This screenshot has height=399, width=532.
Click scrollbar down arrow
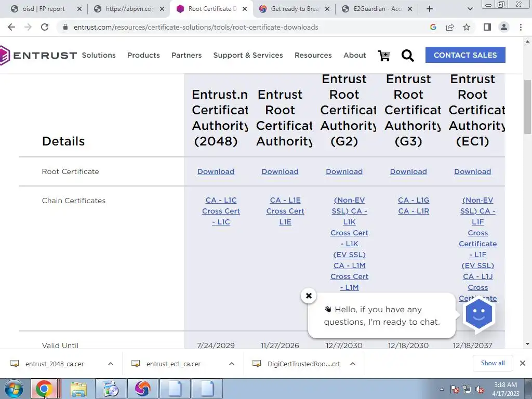528,344
